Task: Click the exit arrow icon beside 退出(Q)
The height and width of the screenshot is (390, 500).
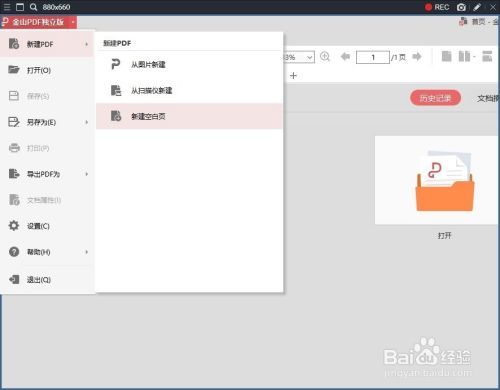Action: coord(14,279)
